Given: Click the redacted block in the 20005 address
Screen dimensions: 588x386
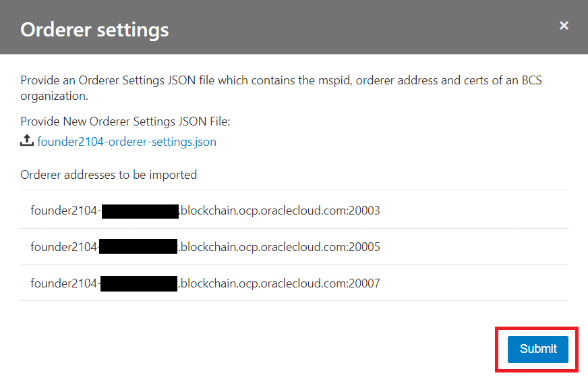Looking at the screenshot, I should (x=138, y=247).
